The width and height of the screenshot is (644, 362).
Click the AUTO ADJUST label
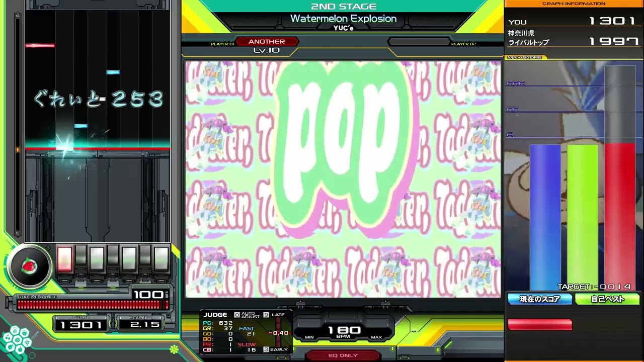pyautogui.click(x=251, y=315)
